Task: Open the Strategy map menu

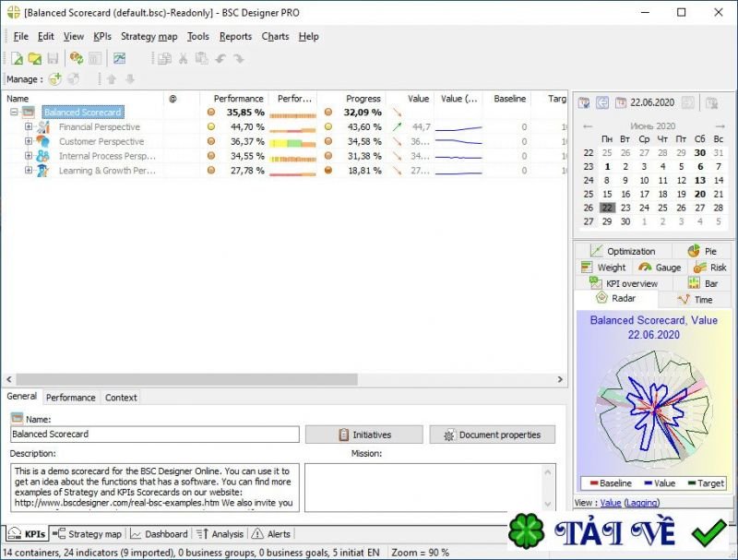Action: [149, 36]
